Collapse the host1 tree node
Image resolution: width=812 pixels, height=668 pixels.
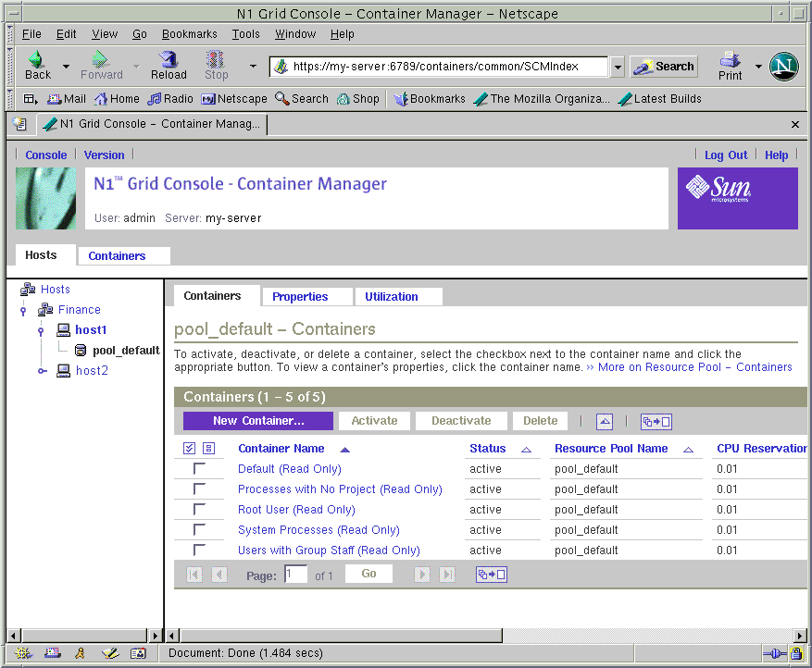click(41, 330)
